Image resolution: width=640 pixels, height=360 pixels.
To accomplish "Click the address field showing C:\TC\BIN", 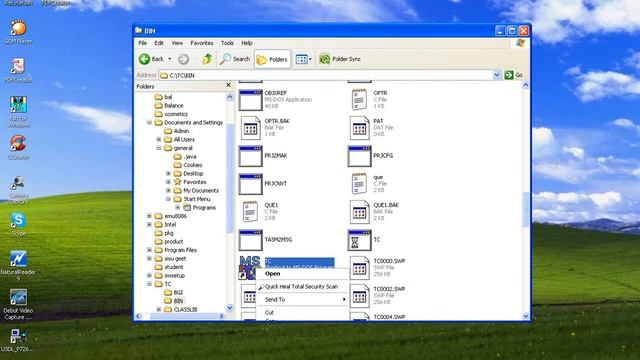I will 326,75.
